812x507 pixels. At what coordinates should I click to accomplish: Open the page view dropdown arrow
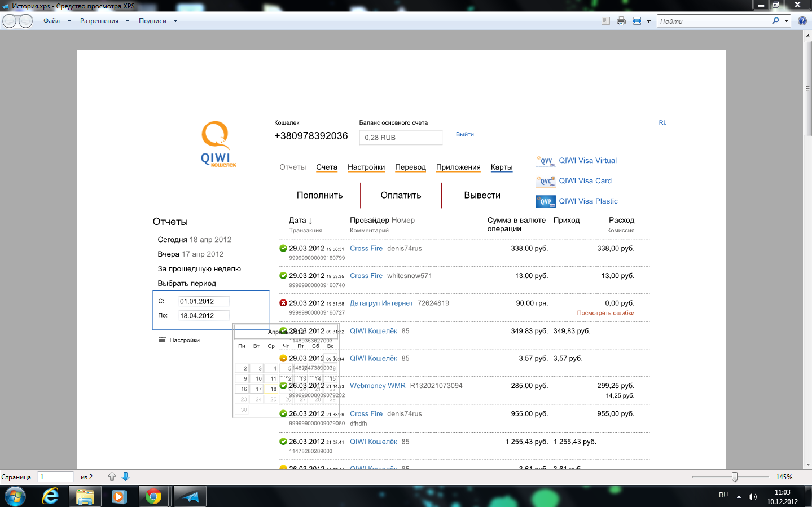pos(648,21)
